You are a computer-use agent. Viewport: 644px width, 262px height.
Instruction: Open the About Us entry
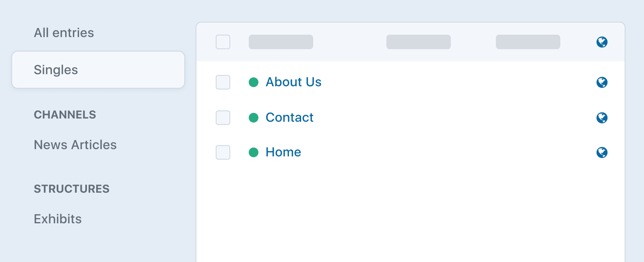[293, 82]
